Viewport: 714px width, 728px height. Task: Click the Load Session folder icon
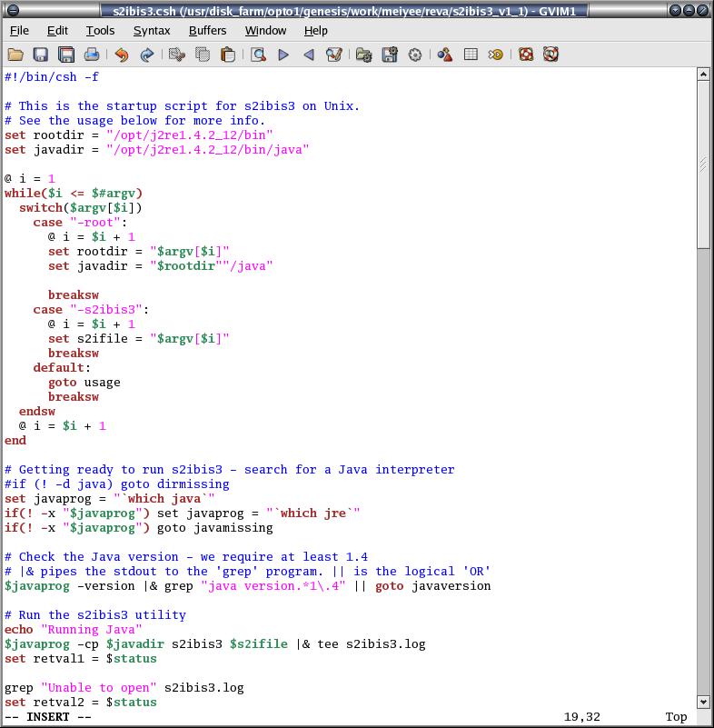pyautogui.click(x=363, y=55)
